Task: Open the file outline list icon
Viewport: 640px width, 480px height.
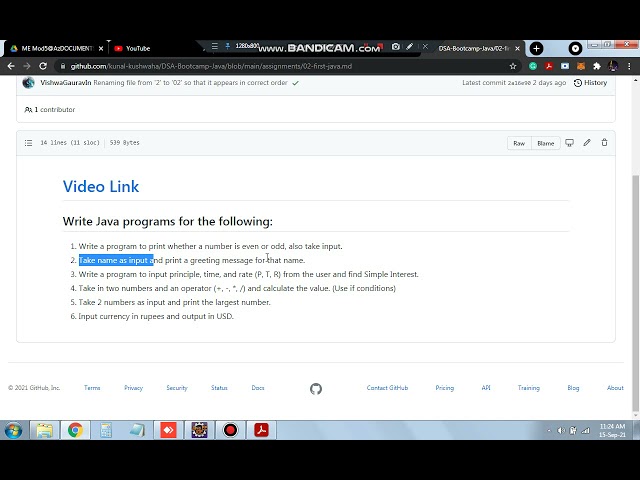Action: point(28,143)
